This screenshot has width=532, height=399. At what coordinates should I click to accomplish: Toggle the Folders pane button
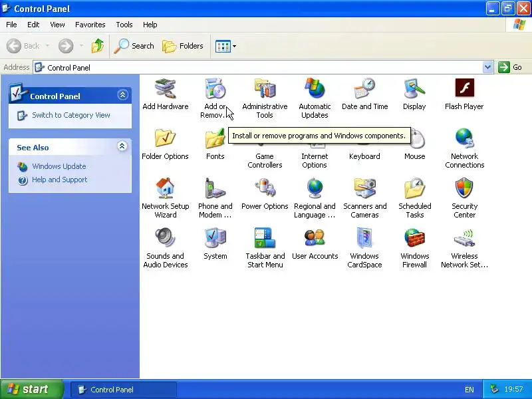click(x=183, y=46)
